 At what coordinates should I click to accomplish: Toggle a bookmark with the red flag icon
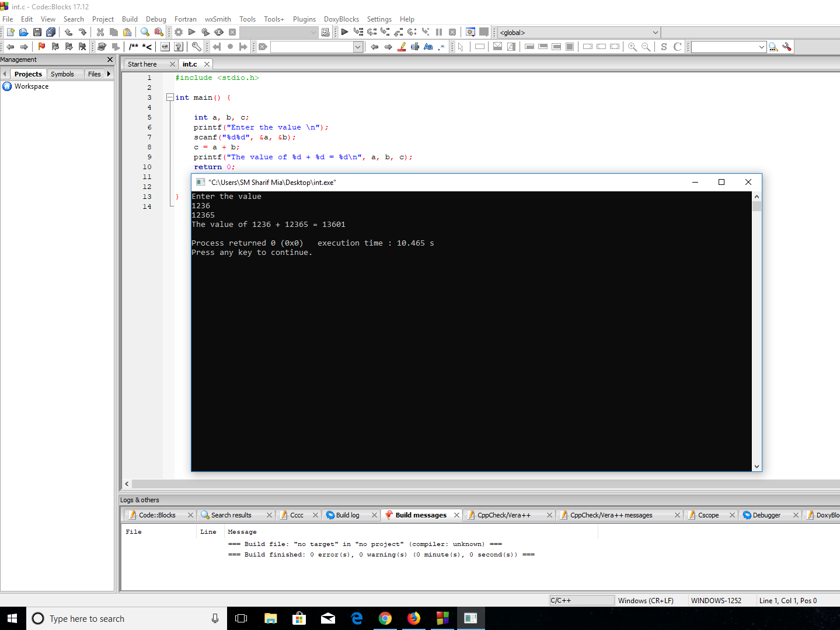click(41, 47)
